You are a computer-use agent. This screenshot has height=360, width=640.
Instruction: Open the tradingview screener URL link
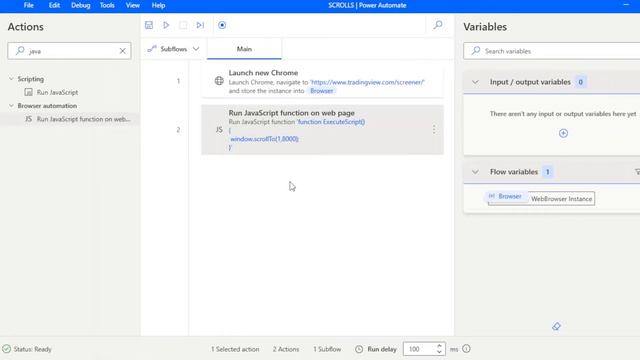(367, 82)
